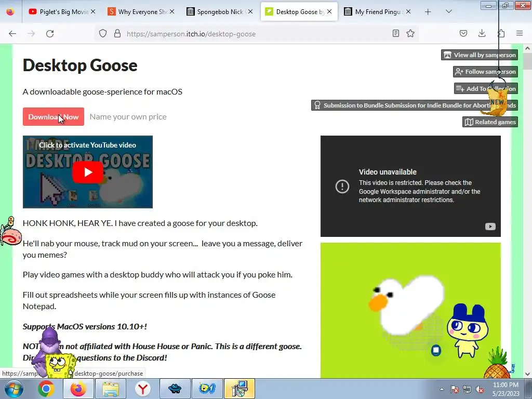This screenshot has height=399, width=532.
Task: Open the Windows Start button
Action: (14, 389)
